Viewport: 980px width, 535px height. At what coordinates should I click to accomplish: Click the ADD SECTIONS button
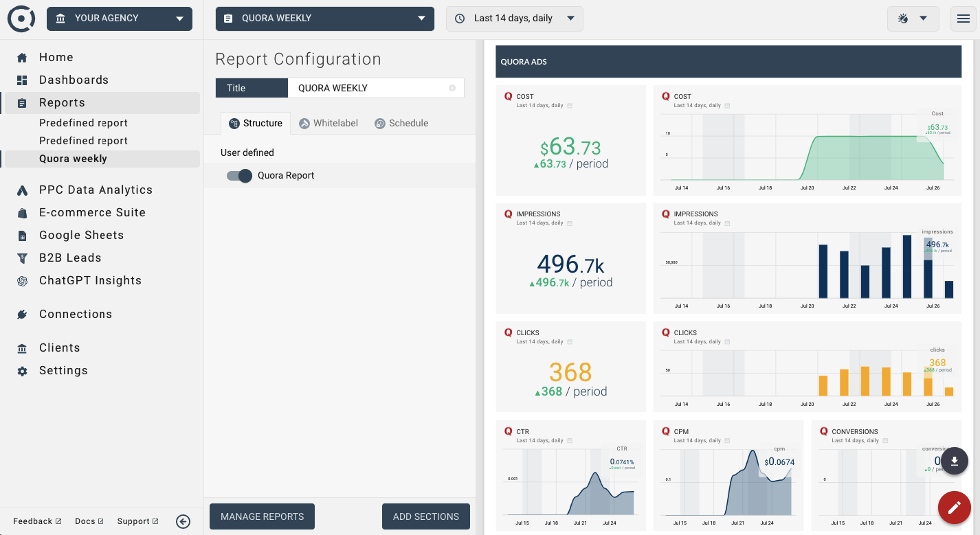click(426, 516)
